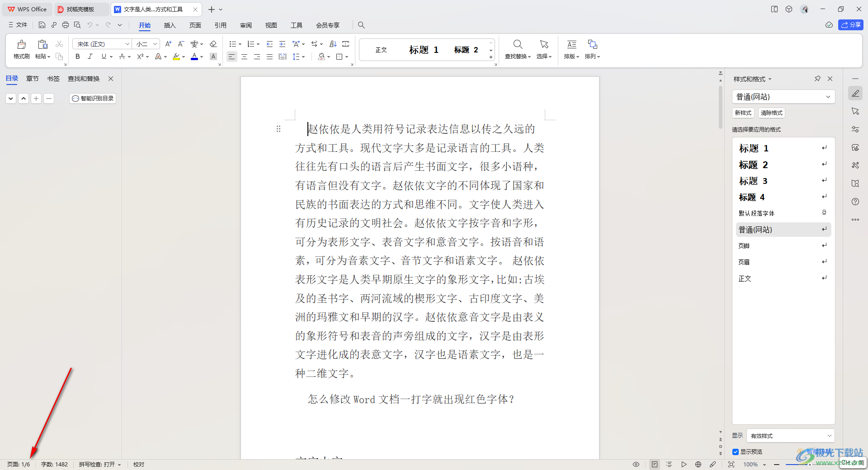Pin the Styles and Formatting pane
The width and height of the screenshot is (868, 470).
[x=817, y=79]
